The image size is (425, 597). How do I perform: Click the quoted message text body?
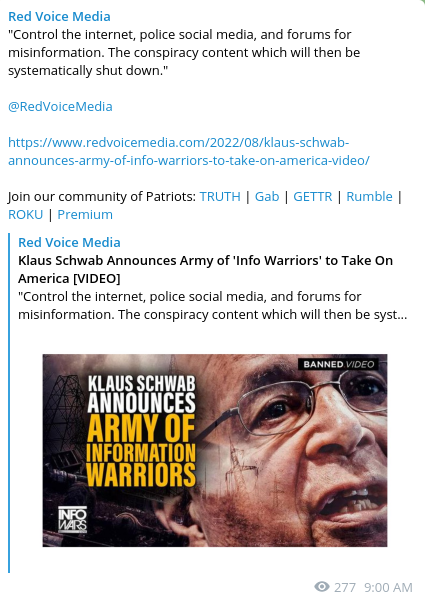coord(184,53)
